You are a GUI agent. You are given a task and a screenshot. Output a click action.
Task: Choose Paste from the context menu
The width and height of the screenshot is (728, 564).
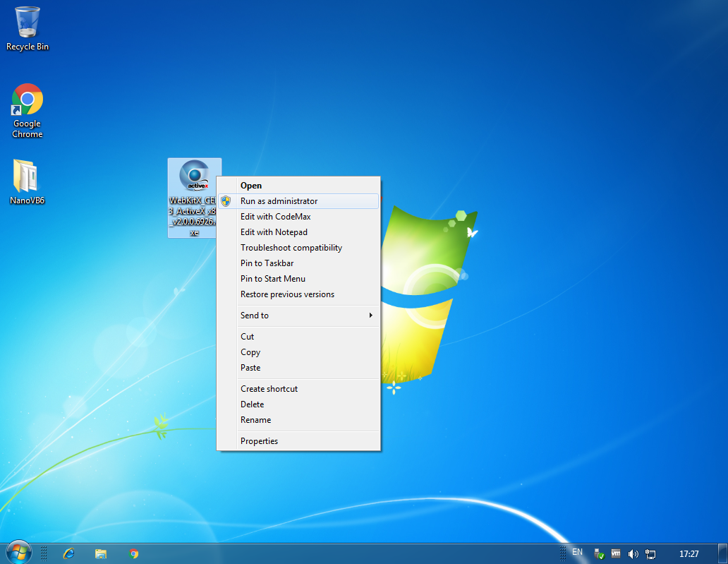[298, 368]
